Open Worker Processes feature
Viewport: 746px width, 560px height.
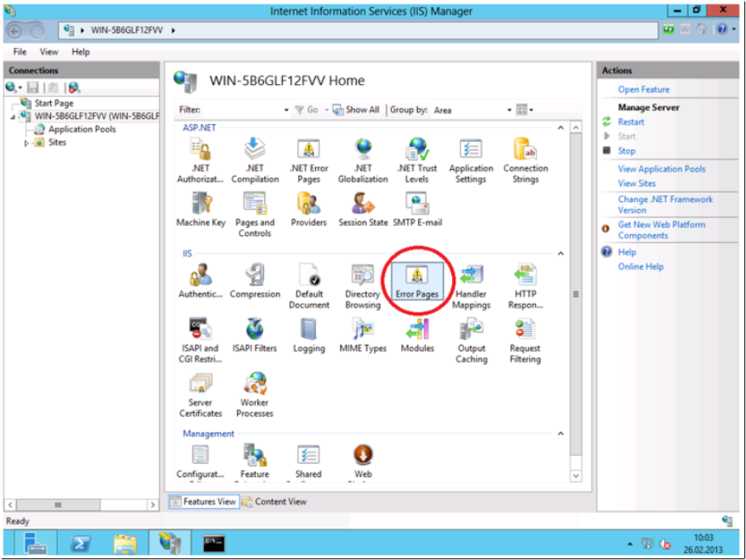pyautogui.click(x=254, y=395)
